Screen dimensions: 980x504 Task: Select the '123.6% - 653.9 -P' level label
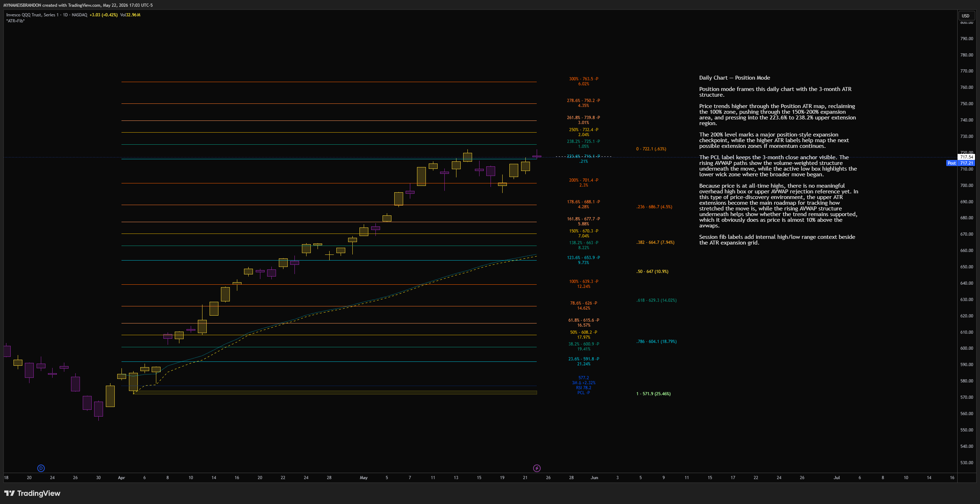583,258
